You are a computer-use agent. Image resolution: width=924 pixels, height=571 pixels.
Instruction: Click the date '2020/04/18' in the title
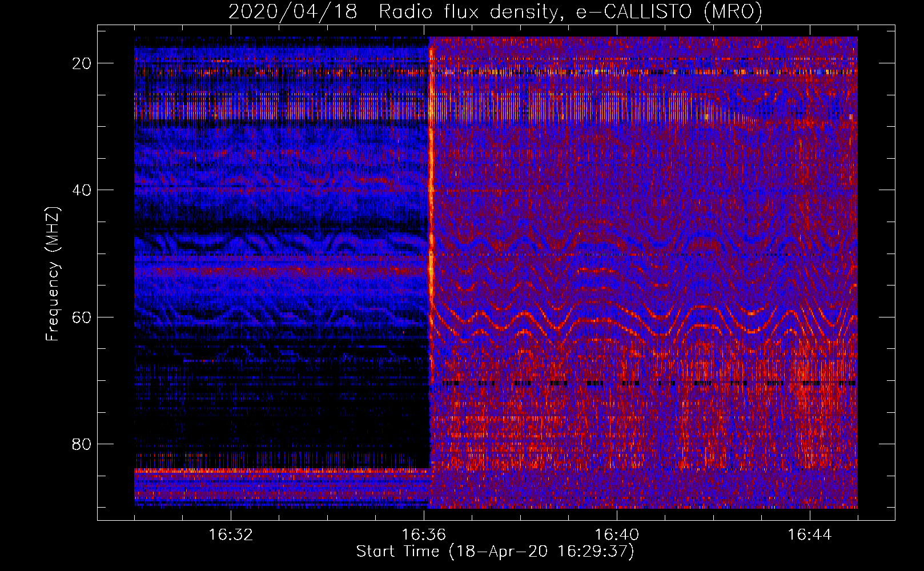pos(293,11)
